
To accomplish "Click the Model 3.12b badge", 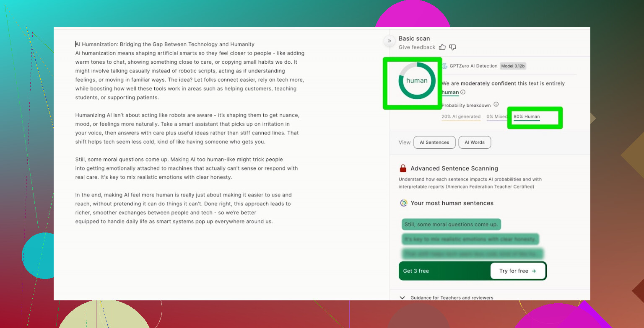I will [x=513, y=66].
